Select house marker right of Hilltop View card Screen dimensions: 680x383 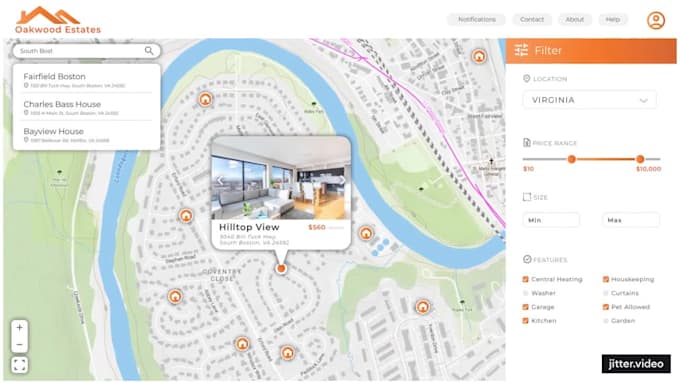366,233
